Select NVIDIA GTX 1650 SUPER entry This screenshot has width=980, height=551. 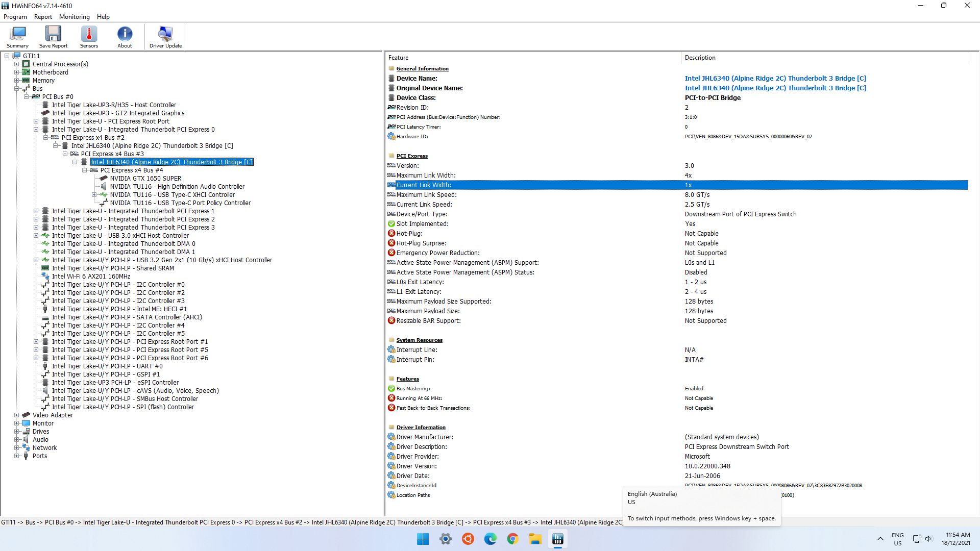145,179
